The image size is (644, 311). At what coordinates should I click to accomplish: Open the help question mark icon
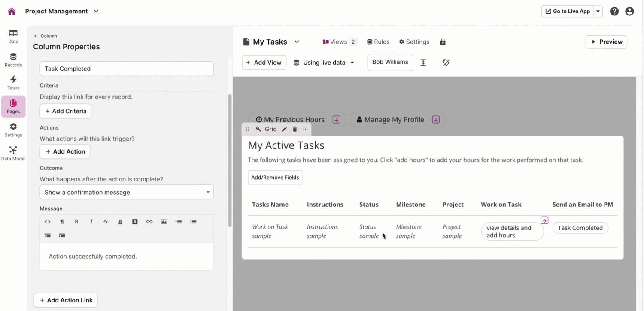coord(614,12)
